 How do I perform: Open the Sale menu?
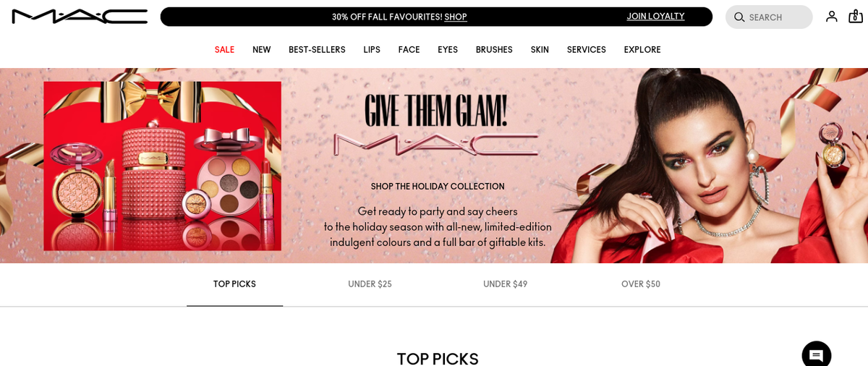click(224, 50)
